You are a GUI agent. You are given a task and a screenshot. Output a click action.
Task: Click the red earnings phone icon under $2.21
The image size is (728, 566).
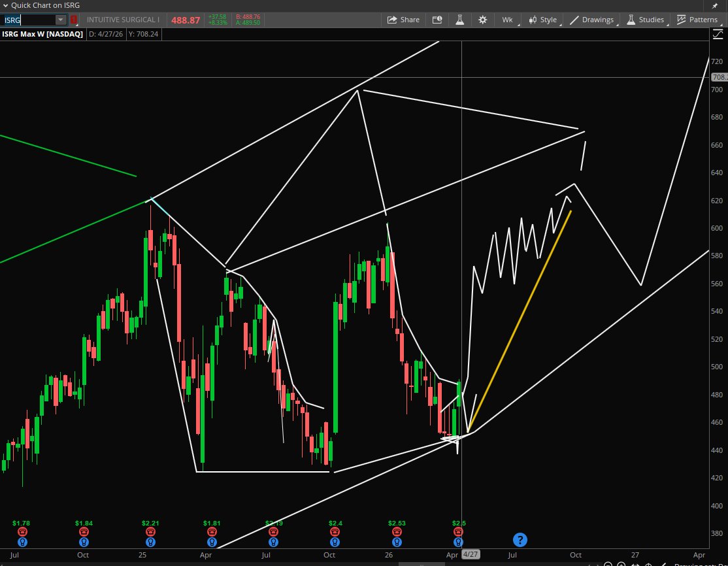click(150, 531)
